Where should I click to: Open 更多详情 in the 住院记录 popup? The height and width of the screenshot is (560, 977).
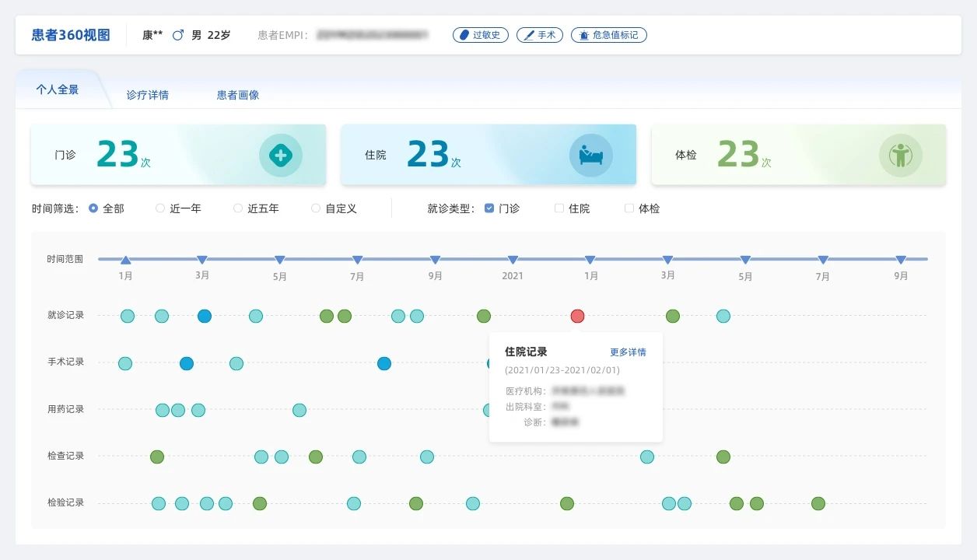tap(629, 352)
